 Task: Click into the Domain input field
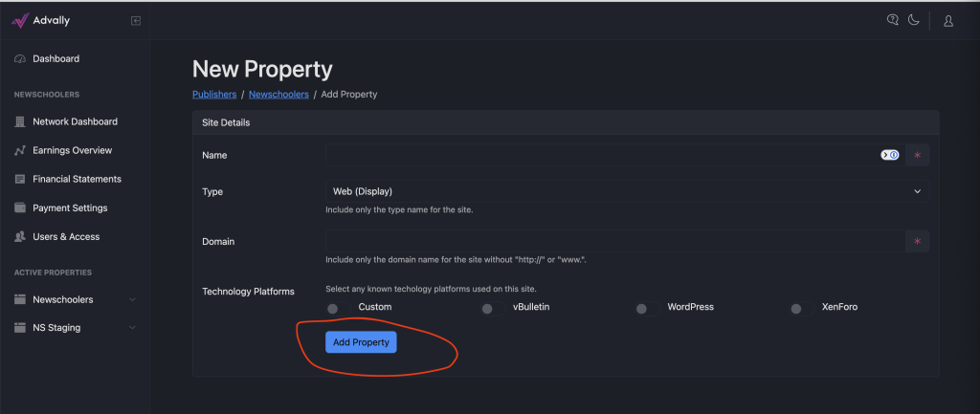pyautogui.click(x=615, y=241)
